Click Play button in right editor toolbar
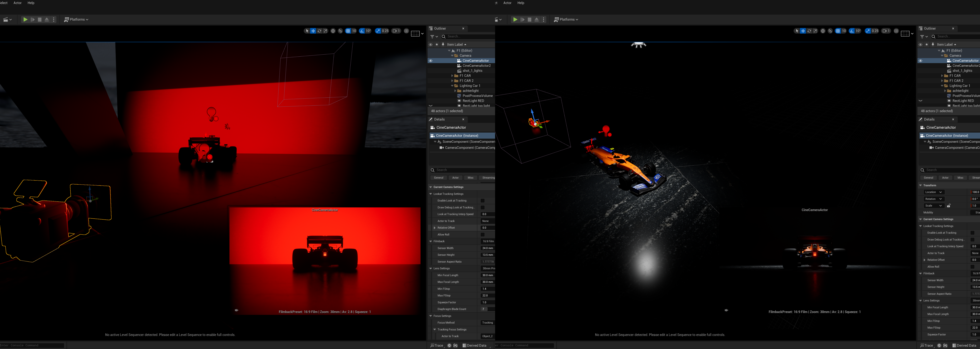This screenshot has width=980, height=349. pyautogui.click(x=515, y=19)
